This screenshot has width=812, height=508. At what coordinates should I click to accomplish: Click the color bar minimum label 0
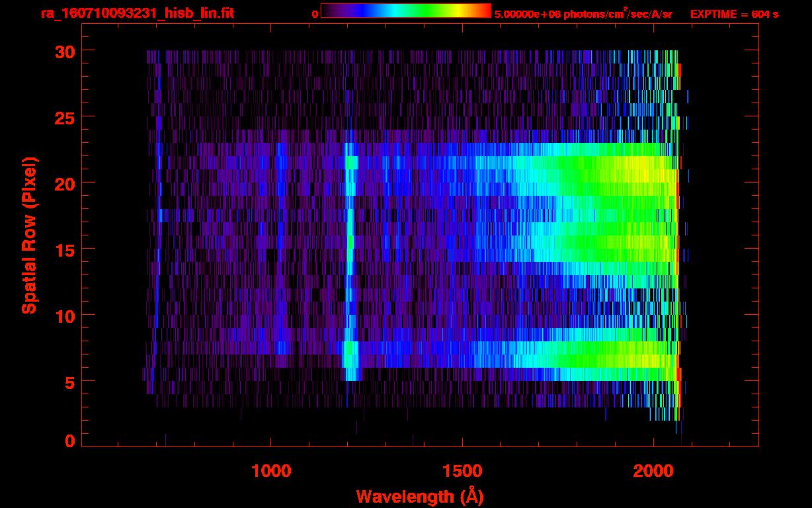[315, 14]
